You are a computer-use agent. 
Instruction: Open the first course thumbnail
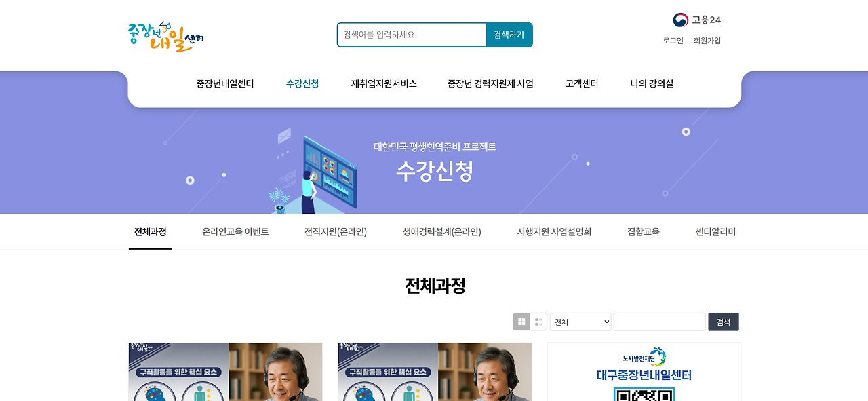(225, 372)
